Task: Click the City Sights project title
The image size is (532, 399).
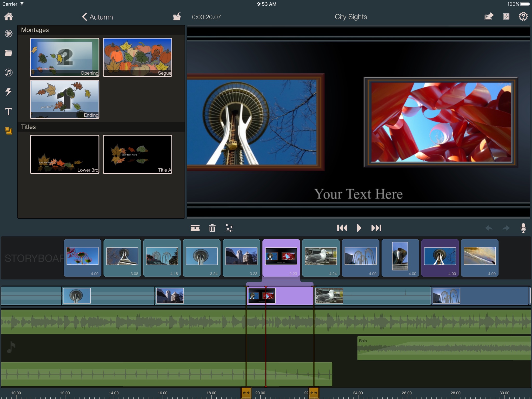Action: pyautogui.click(x=351, y=17)
